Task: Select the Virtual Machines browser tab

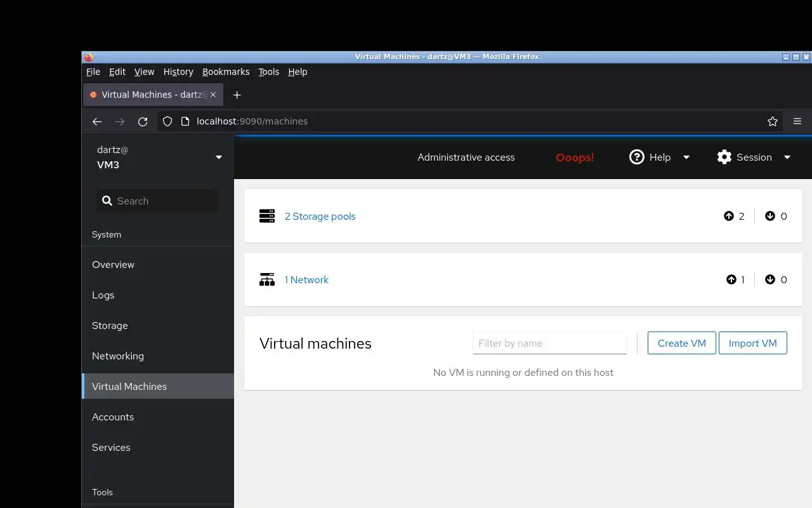Action: (x=152, y=95)
